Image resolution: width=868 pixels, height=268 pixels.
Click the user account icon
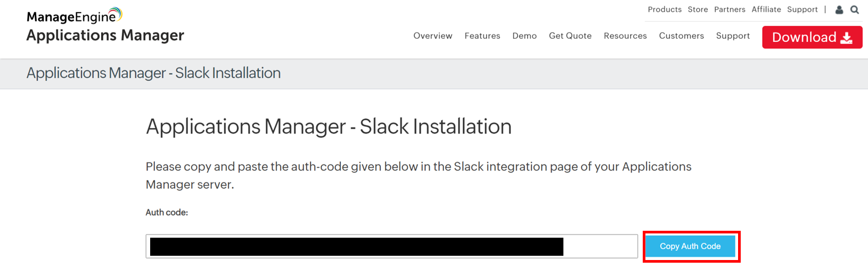[839, 10]
